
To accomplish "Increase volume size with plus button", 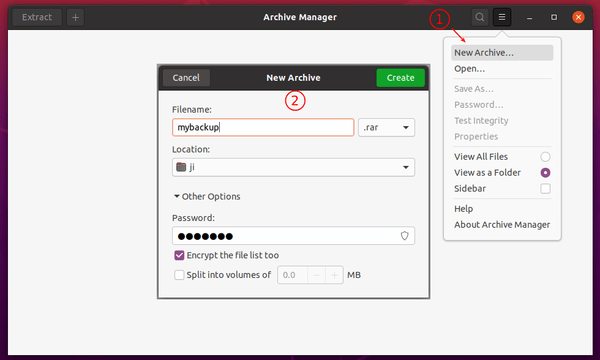I will coord(334,275).
